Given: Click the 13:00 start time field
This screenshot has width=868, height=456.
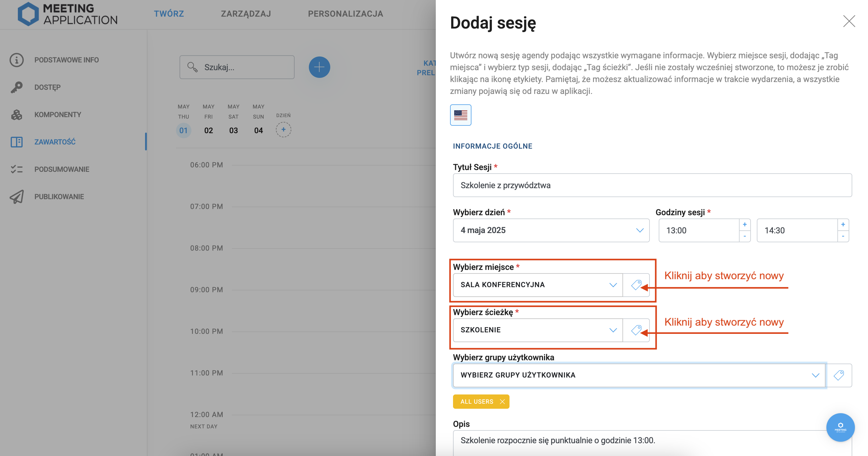Looking at the screenshot, I should [x=699, y=231].
